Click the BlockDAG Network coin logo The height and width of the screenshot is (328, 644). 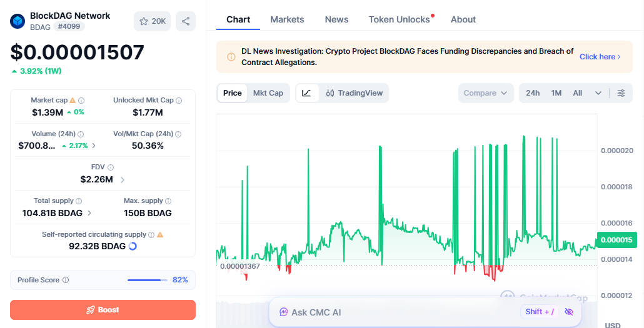18,21
